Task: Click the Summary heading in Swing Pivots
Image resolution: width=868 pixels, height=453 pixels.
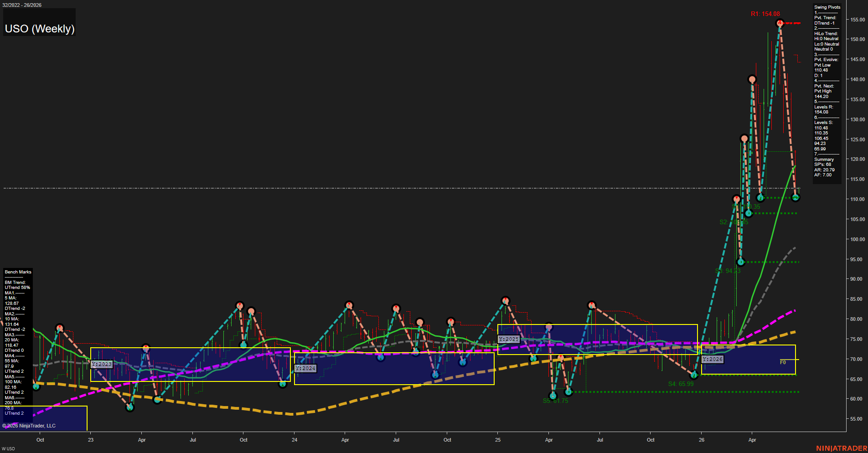Action: [824, 160]
